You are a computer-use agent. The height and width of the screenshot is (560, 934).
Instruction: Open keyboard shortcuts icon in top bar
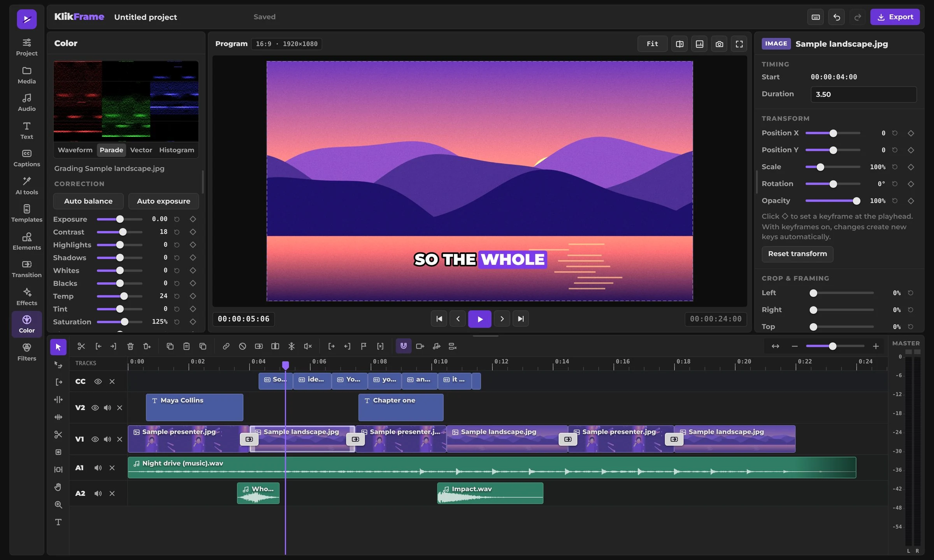coord(816,17)
